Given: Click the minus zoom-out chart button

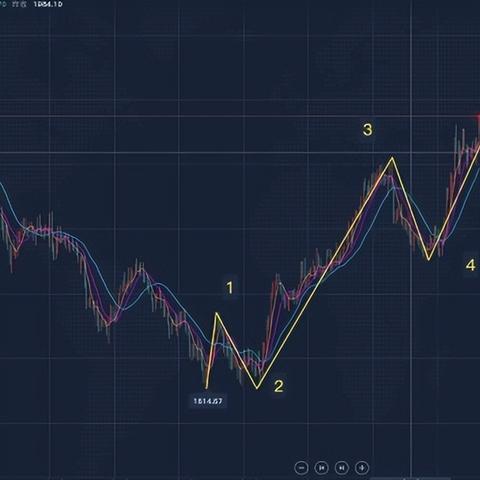Looking at the screenshot, I should point(302,467).
